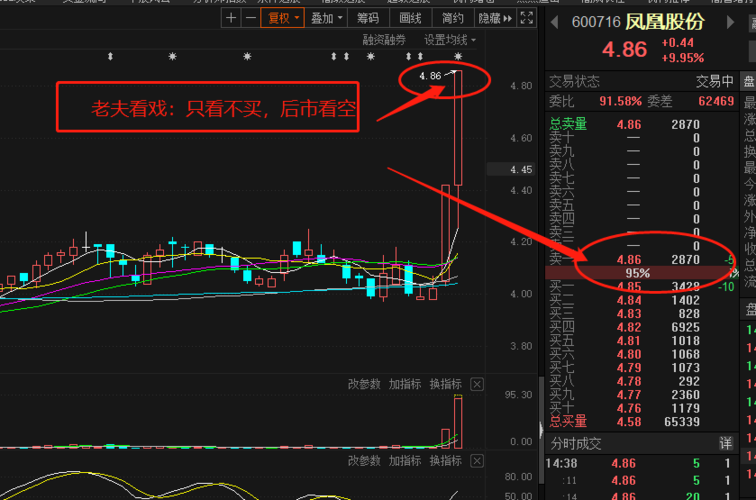The width and height of the screenshot is (756, 500).
Task: Click the first arrow event marker above chart
Action: [x=110, y=56]
